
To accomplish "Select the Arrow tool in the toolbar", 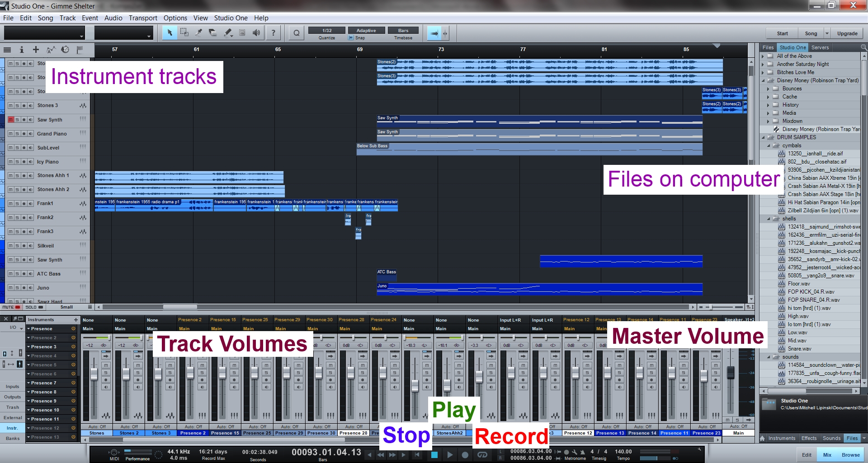I will click(x=170, y=33).
